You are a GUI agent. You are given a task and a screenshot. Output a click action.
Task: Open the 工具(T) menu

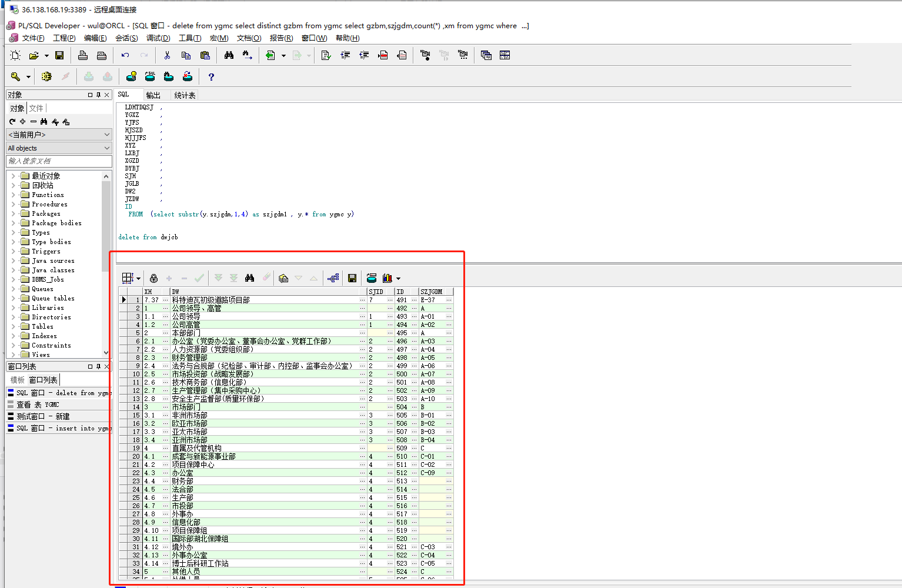pyautogui.click(x=189, y=38)
